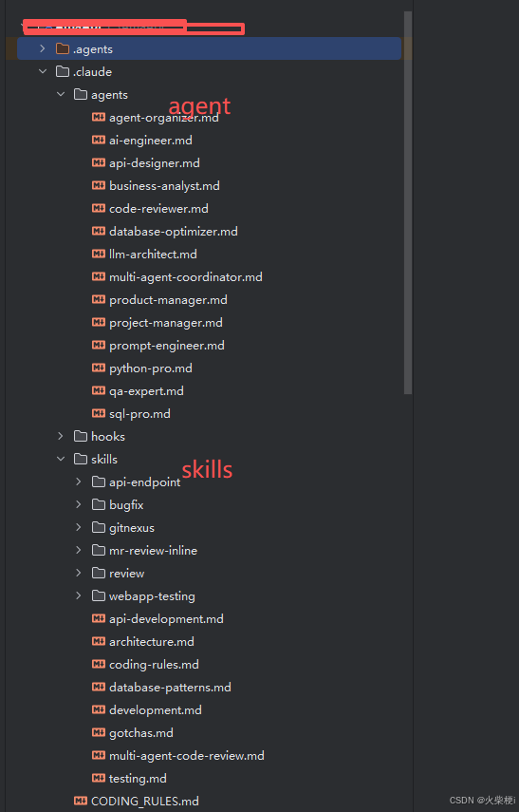Image resolution: width=519 pixels, height=812 pixels.
Task: Expand the review folder chevron
Action: [79, 573]
